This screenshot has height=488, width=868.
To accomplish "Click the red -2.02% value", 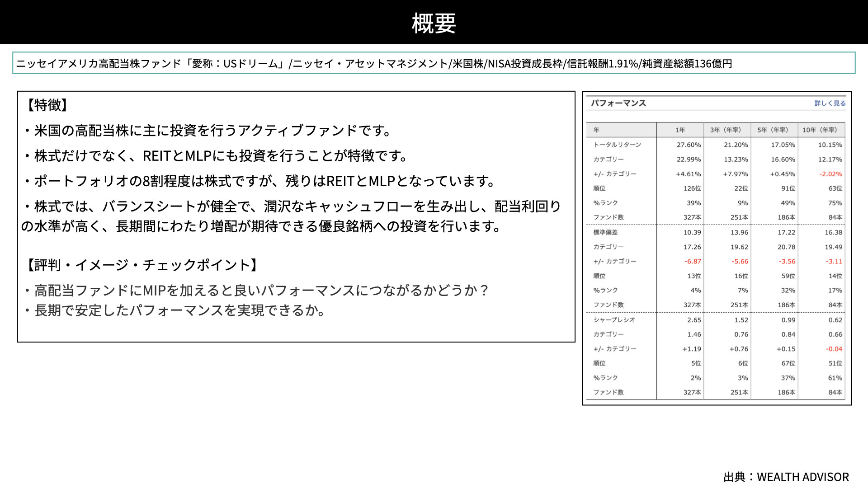I will (830, 174).
